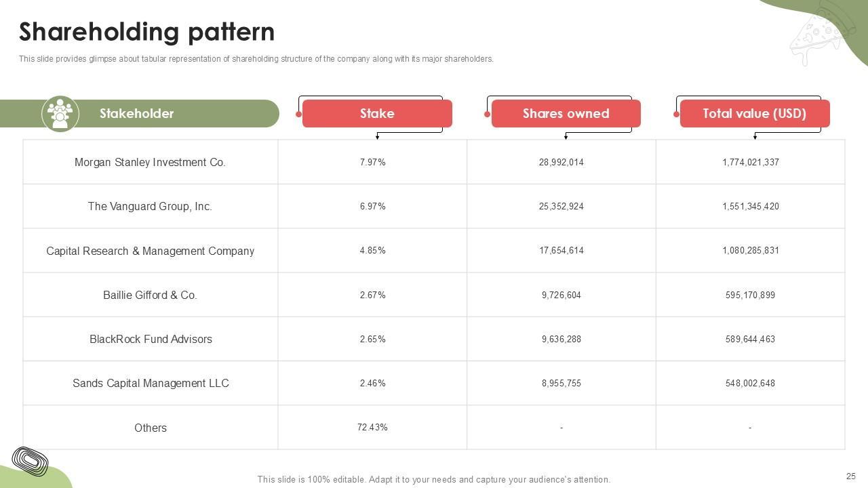This screenshot has height=488, width=868.
Task: Click the green Stakeholder header label
Action: pos(137,114)
